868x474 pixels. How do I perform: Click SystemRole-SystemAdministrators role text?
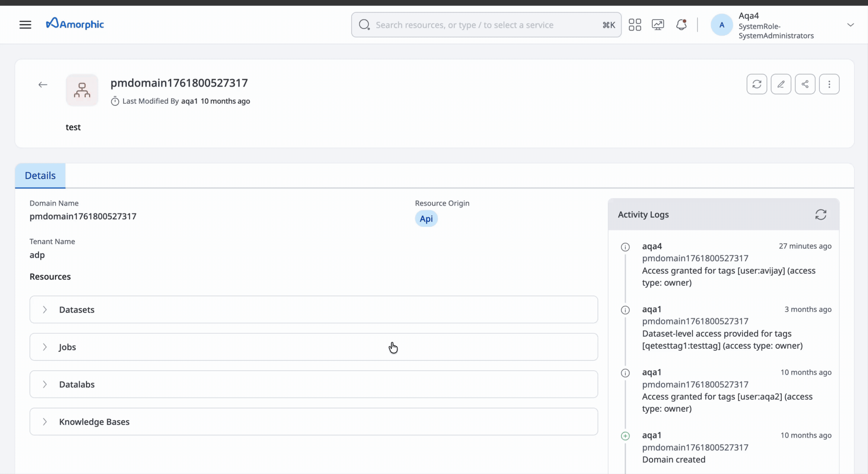(x=776, y=31)
